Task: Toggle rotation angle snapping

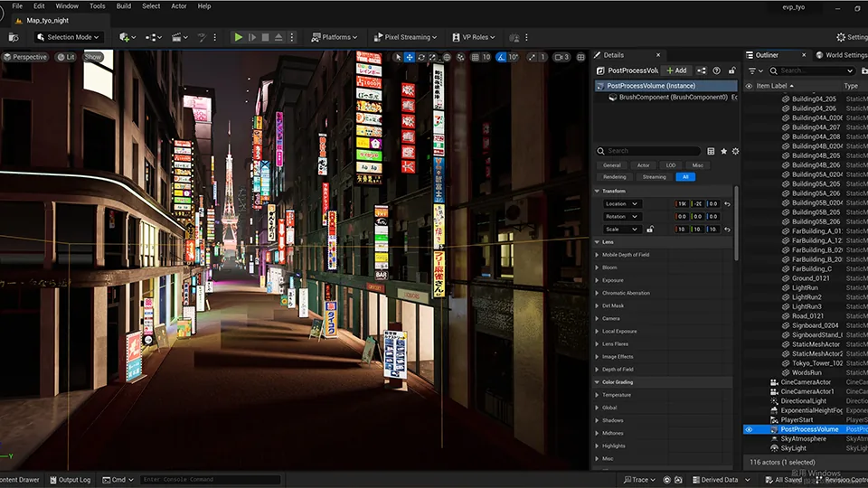Action: 501,57
